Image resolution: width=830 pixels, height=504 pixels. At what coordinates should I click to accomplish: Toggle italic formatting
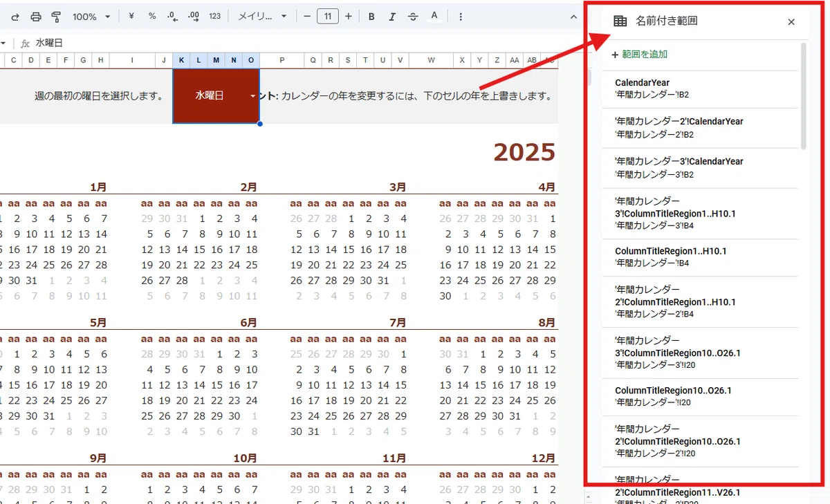click(392, 17)
